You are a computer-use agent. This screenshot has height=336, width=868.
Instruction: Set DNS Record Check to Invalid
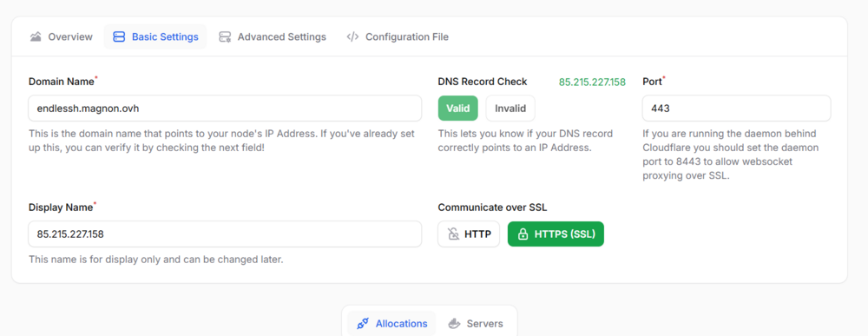(510, 108)
